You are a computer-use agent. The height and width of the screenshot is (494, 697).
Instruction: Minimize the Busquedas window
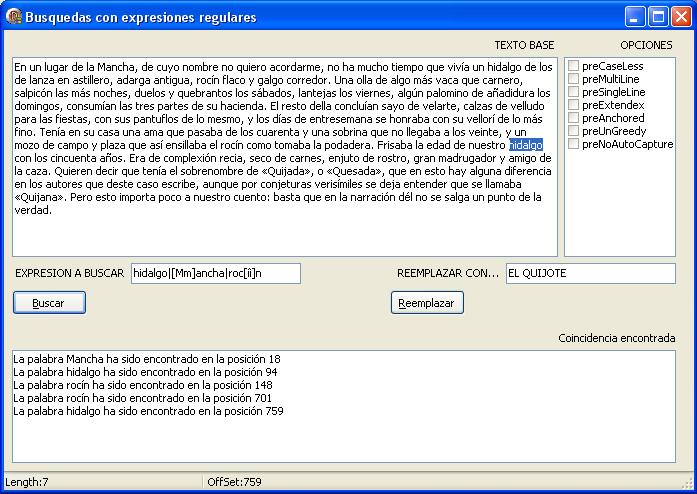(636, 17)
